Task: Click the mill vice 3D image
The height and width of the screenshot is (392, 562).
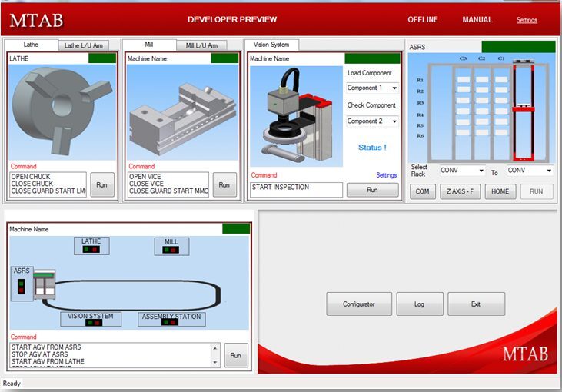Action: [x=182, y=112]
